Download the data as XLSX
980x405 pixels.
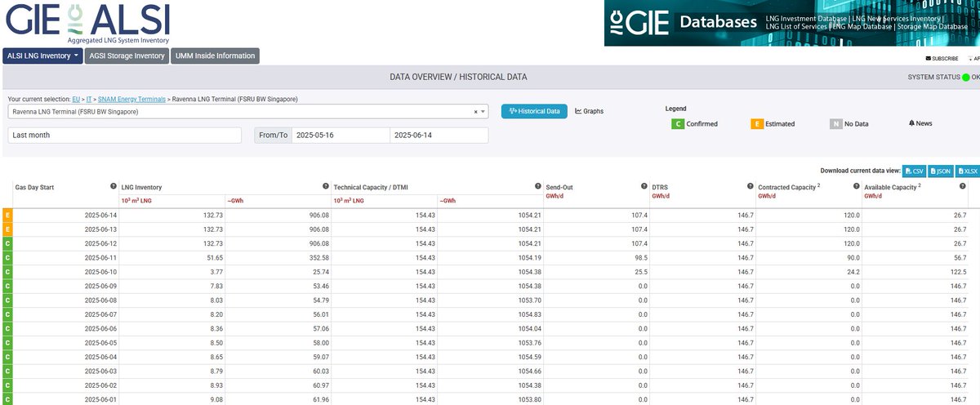click(967, 171)
